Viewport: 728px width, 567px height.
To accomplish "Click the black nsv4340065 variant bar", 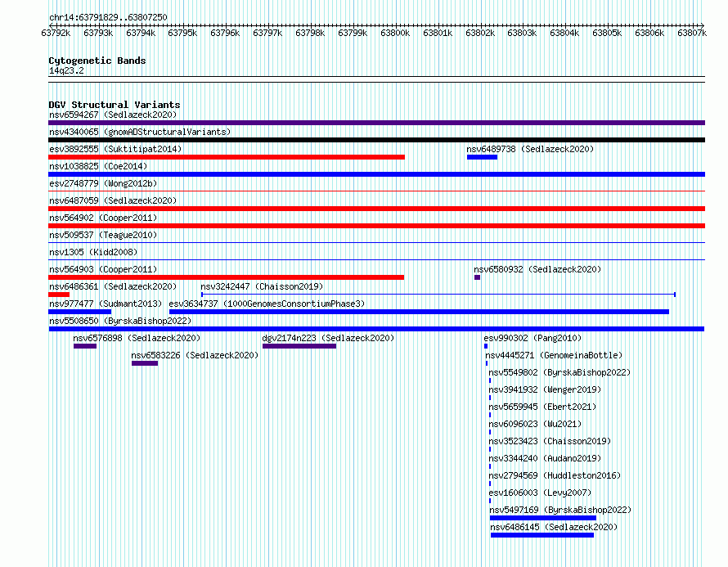I will click(x=376, y=140).
